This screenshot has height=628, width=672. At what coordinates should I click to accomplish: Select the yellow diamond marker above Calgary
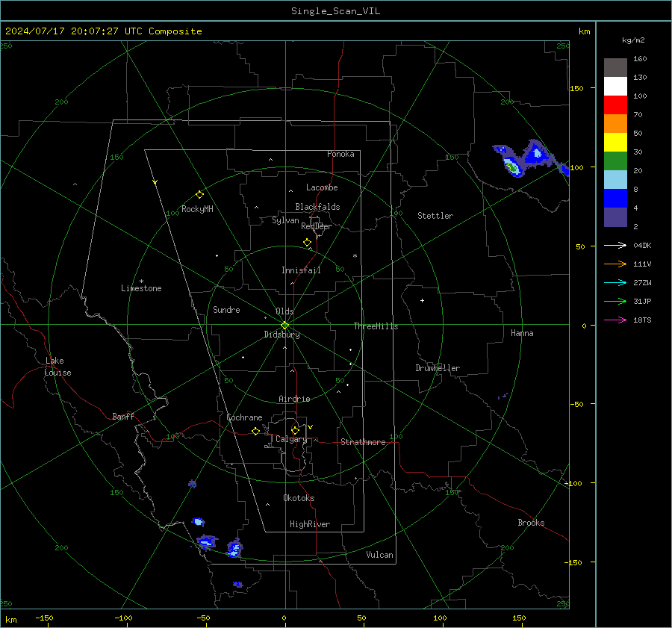295,430
